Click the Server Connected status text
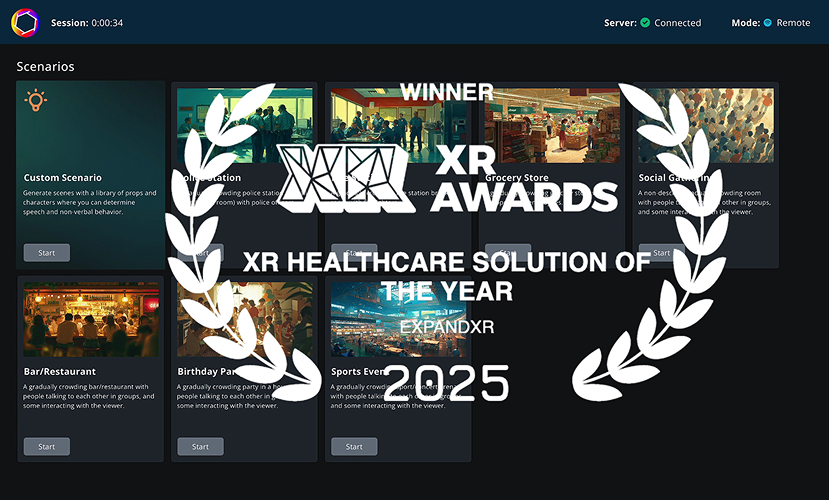 tap(652, 23)
